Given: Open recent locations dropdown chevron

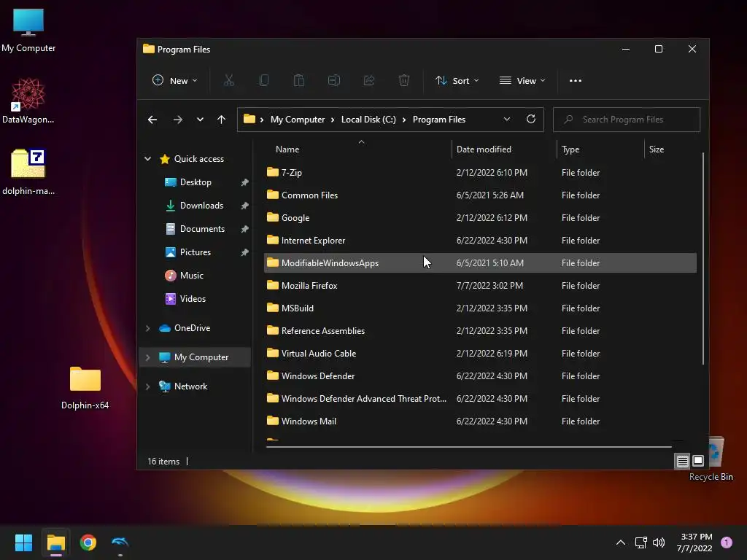Looking at the screenshot, I should click(x=200, y=120).
